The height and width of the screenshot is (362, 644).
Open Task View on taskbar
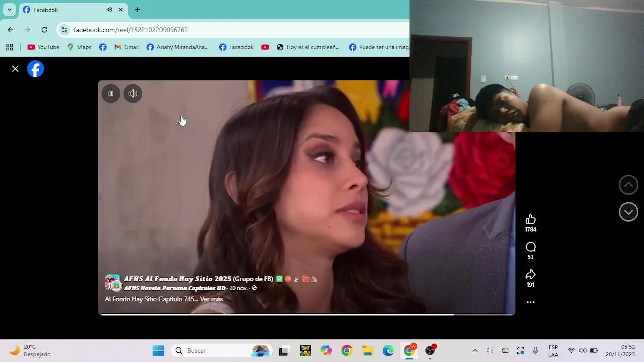tap(283, 351)
